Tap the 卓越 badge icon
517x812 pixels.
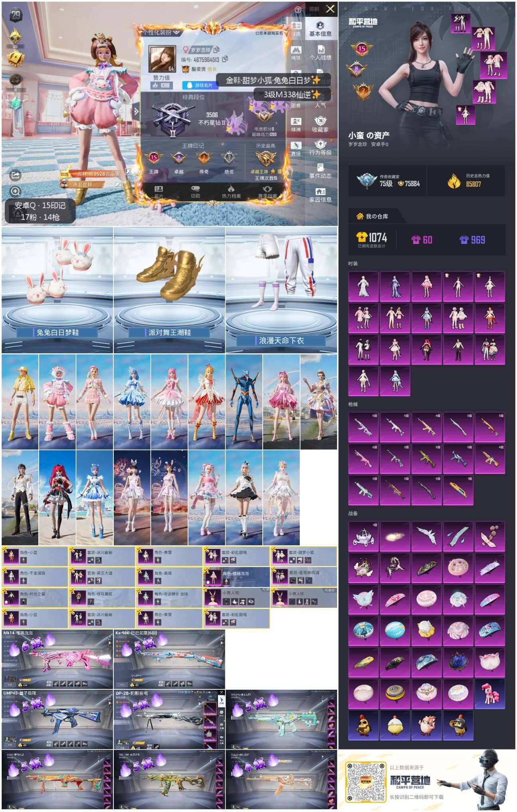tap(178, 158)
